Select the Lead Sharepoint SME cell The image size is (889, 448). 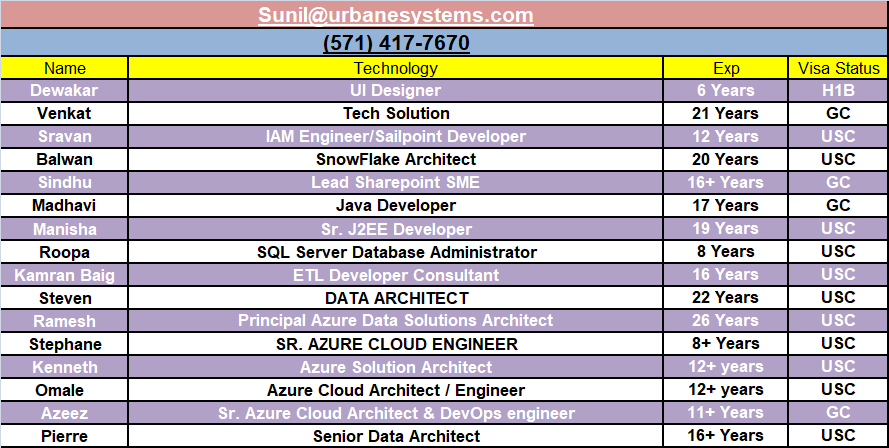click(396, 182)
